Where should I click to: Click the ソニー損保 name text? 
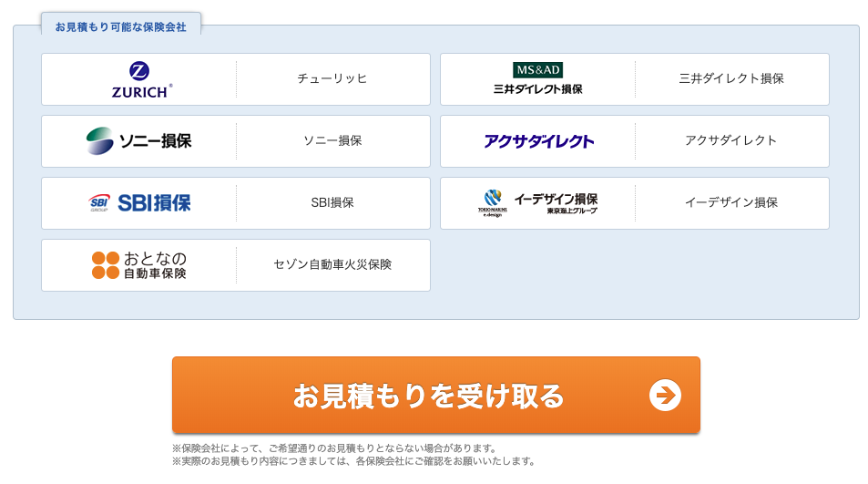click(x=332, y=140)
